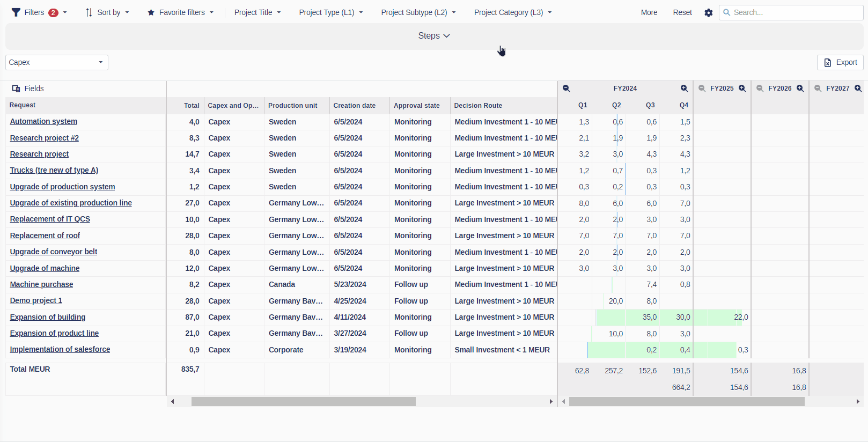
Task: Open Replacement of IT QCS link
Action: pos(50,219)
